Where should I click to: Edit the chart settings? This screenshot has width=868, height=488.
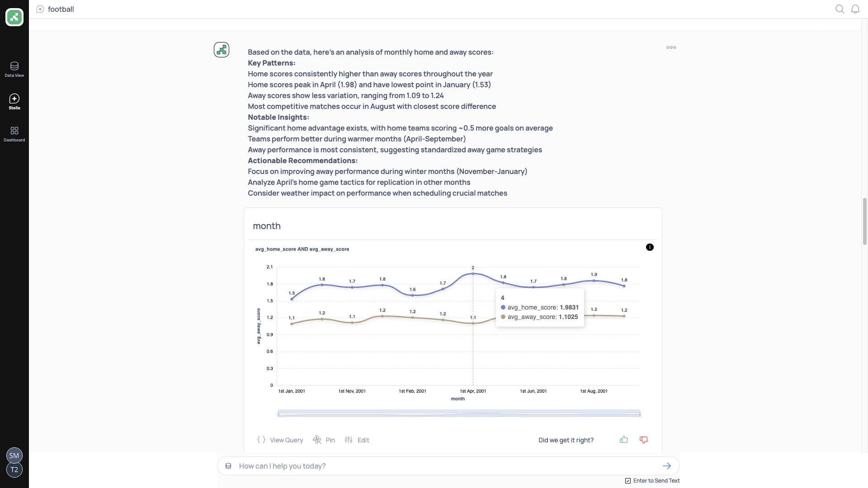click(x=357, y=440)
